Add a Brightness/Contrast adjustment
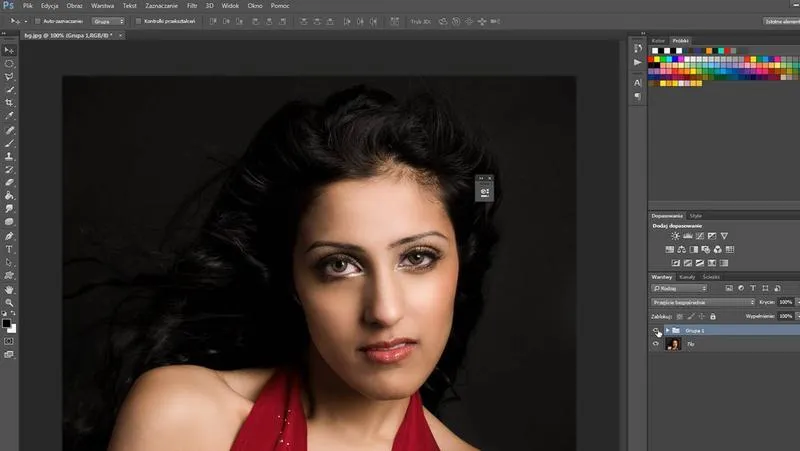800x451 pixels. pos(675,236)
